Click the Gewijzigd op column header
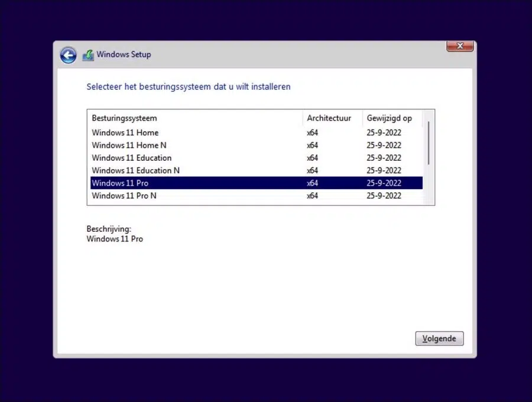Image resolution: width=532 pixels, height=402 pixels. pyautogui.click(x=392, y=118)
